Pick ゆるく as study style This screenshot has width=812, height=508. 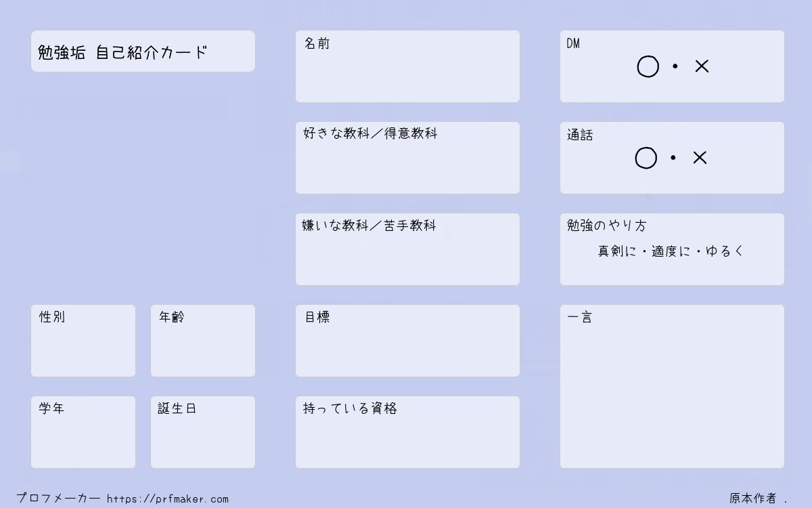725,251
